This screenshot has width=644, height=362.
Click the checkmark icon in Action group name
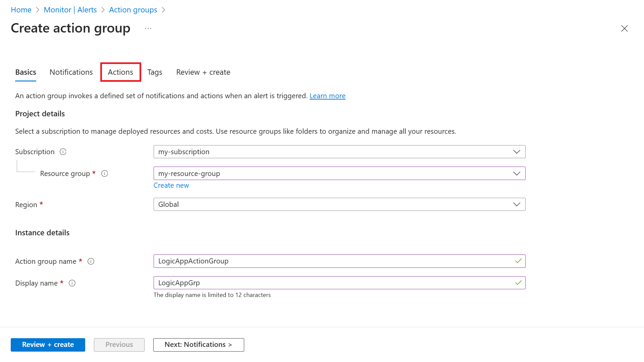(x=518, y=261)
